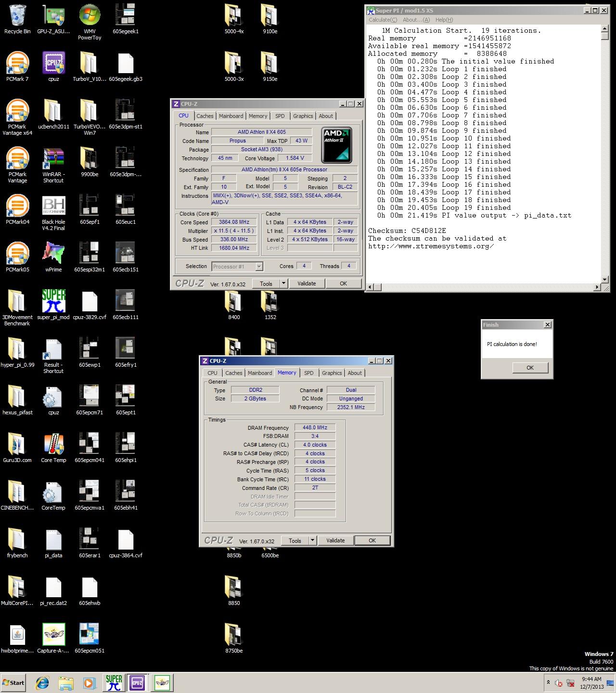Expand Tools dropdown arrow in lower CPU-Z
The width and height of the screenshot is (616, 693).
point(312,540)
